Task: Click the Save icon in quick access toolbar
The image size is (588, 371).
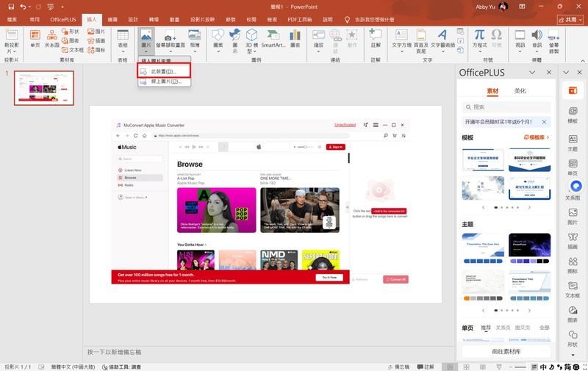Action: [11, 7]
